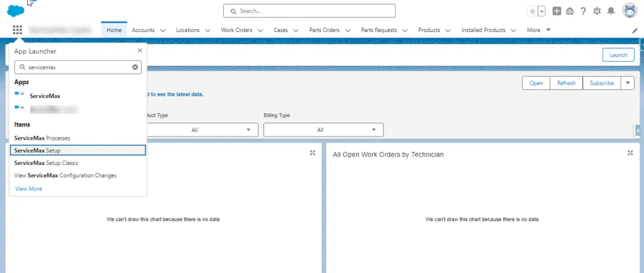
Task: Open the Cases tab
Action: [281, 30]
